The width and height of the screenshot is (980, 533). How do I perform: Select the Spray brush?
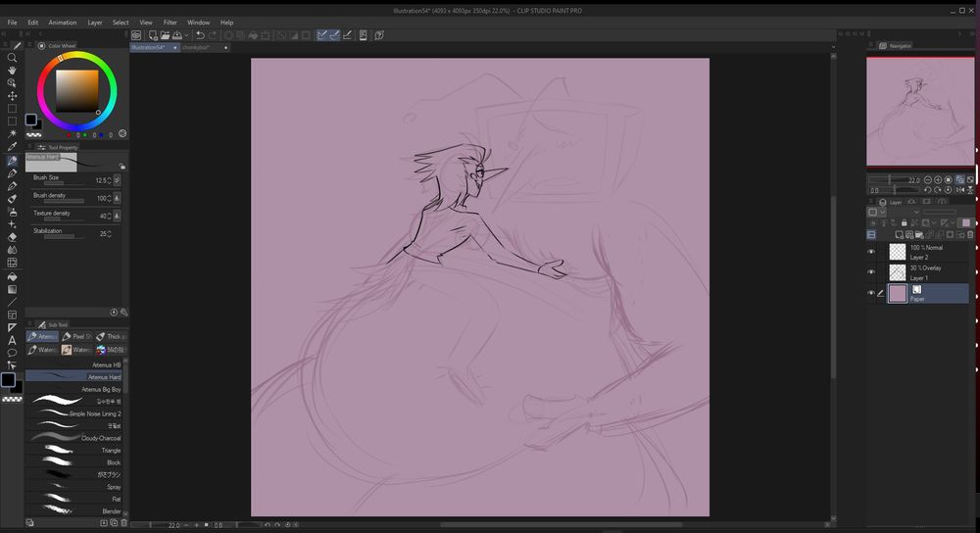tap(73, 487)
